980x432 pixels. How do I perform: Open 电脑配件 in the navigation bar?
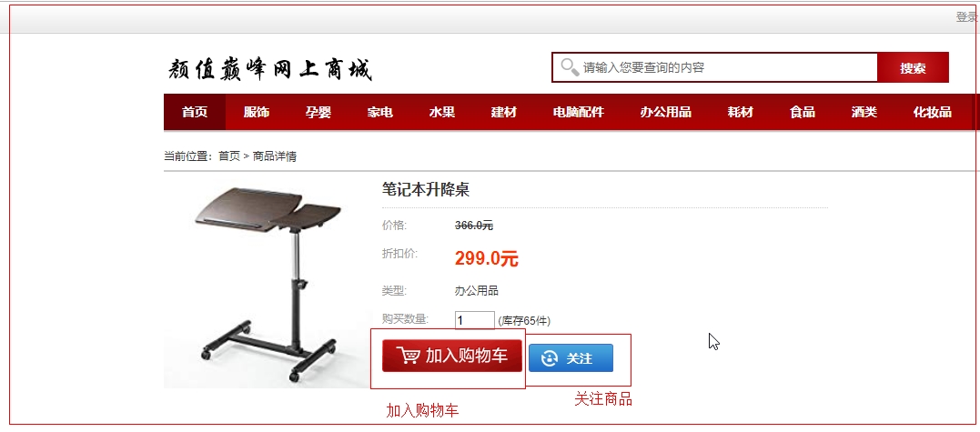click(578, 113)
